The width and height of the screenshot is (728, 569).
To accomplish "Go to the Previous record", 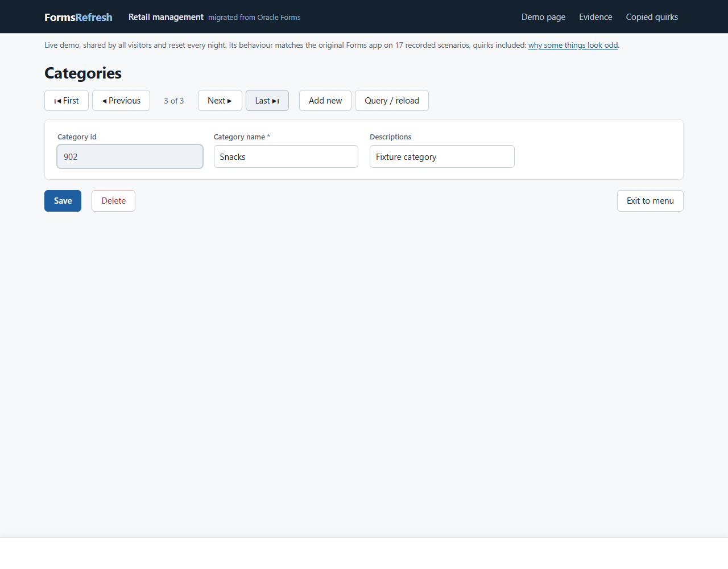I will pyautogui.click(x=121, y=101).
